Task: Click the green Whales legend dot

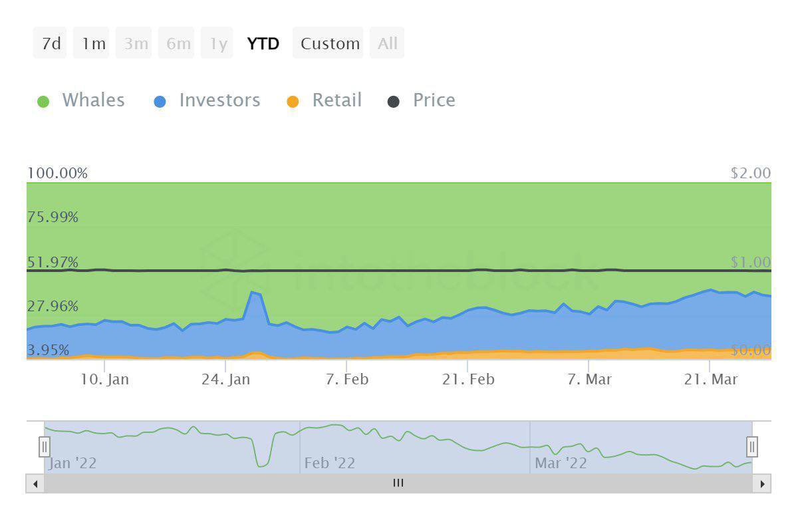Action: coord(44,102)
